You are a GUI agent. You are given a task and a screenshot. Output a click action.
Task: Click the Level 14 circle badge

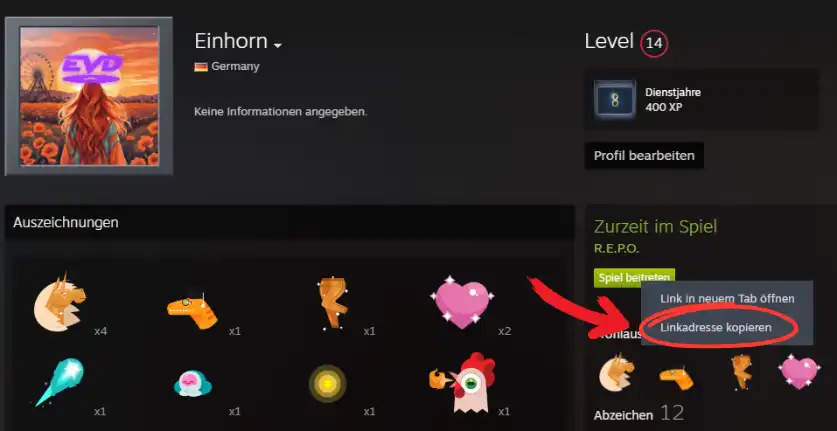654,44
